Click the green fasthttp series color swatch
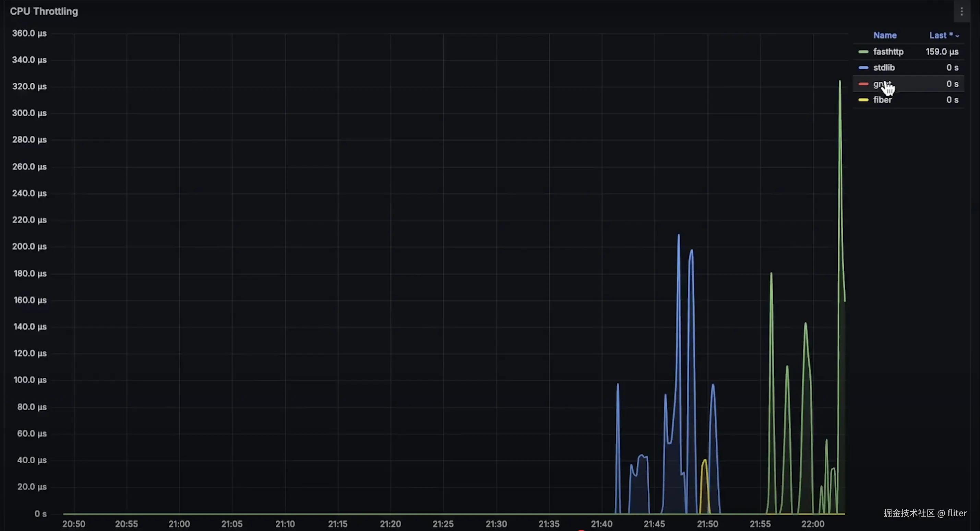980x531 pixels. click(863, 52)
